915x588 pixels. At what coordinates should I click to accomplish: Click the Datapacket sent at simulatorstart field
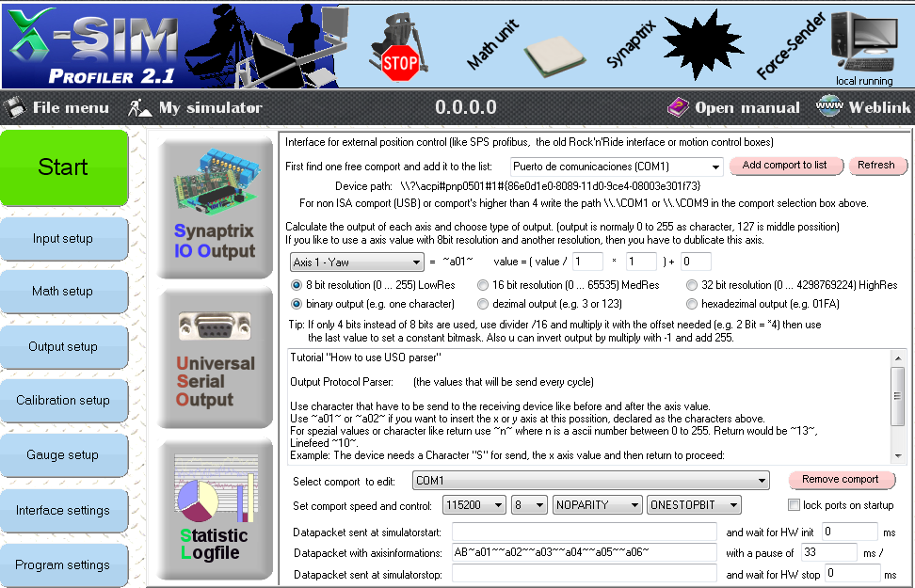(x=585, y=532)
